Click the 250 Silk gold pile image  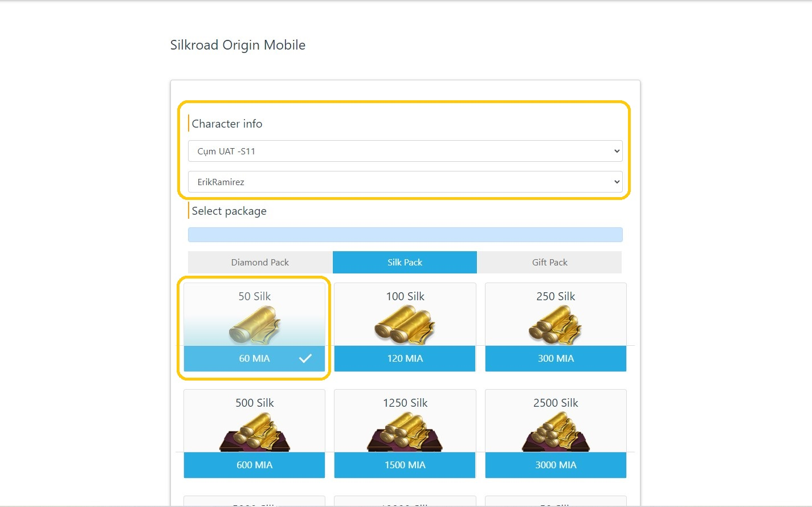click(555, 326)
